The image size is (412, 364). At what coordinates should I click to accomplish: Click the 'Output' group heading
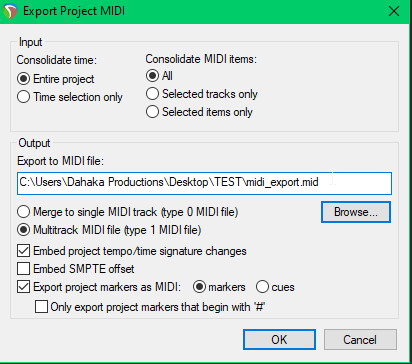[x=34, y=143]
